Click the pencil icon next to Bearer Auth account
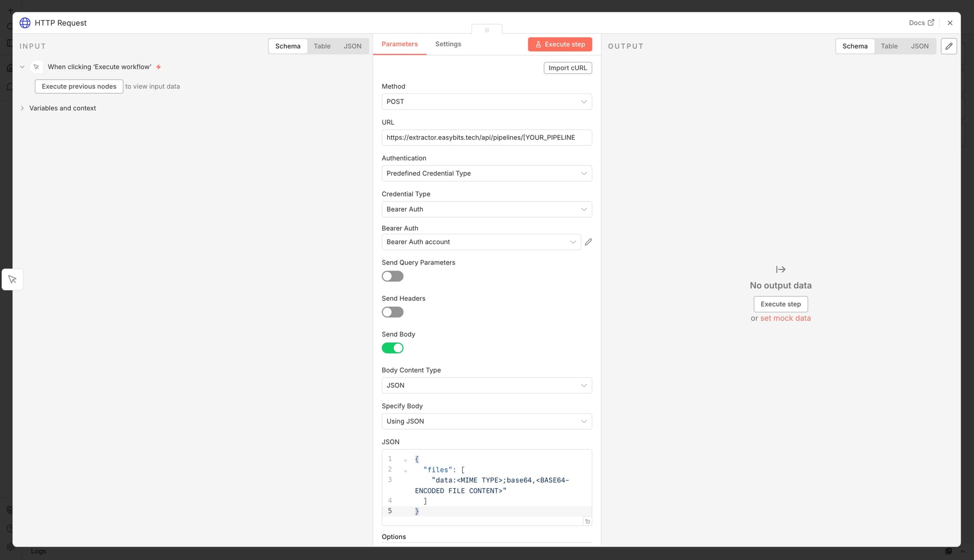Viewport: 974px width, 560px height. pyautogui.click(x=588, y=241)
